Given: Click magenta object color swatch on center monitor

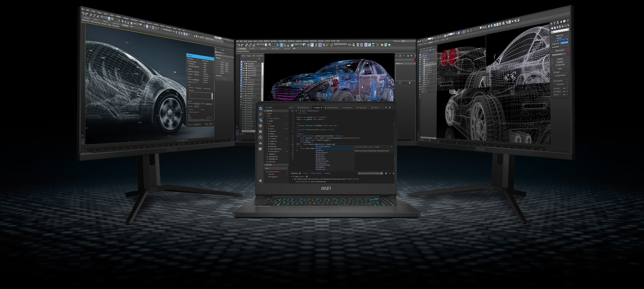Looking at the screenshot, I should click(415, 60).
